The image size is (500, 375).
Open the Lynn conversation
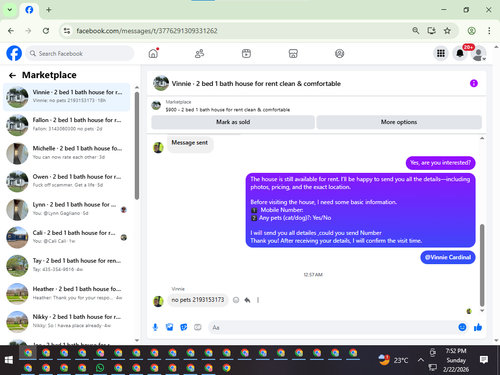67,209
